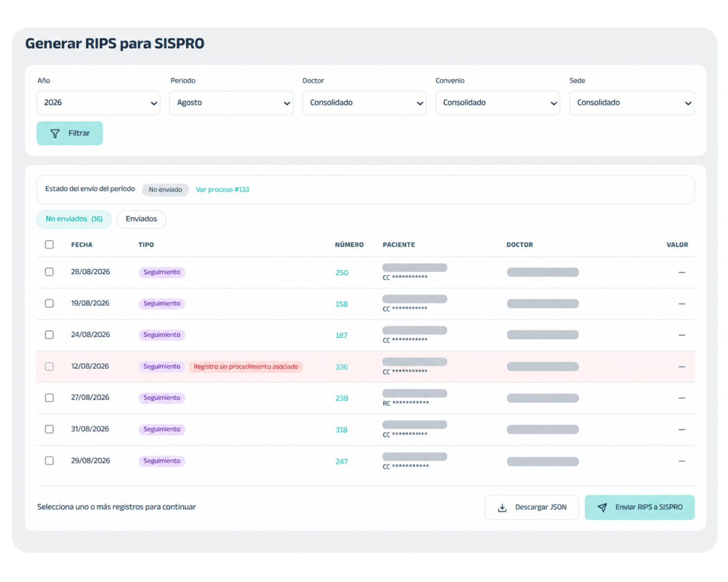728x582 pixels.
Task: Tick the checkbox for the 24/08/2026 row
Action: (49, 335)
